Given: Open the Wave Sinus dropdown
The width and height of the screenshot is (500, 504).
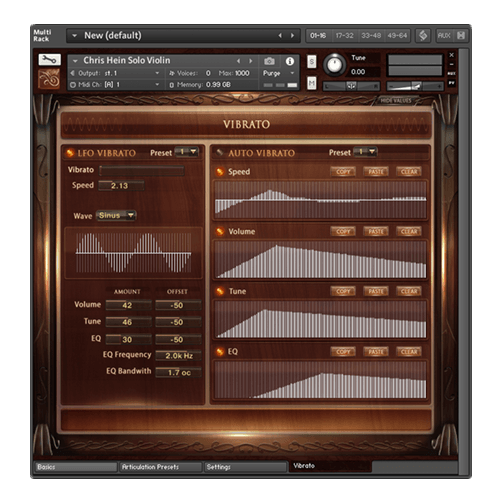Looking at the screenshot, I should pyautogui.click(x=116, y=215).
